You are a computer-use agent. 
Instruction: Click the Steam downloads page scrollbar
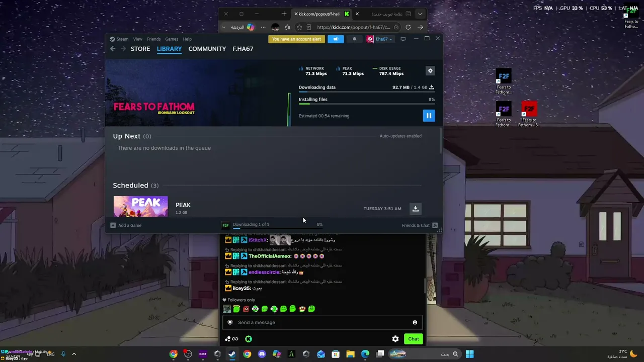point(441,141)
